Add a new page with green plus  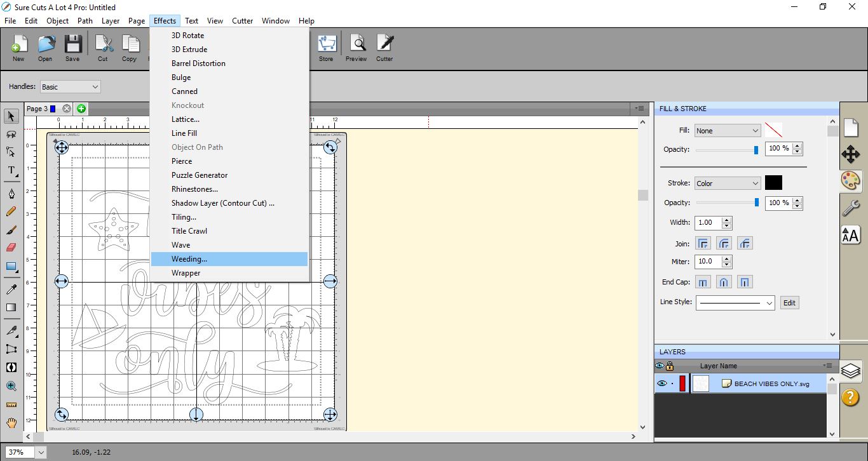point(81,109)
